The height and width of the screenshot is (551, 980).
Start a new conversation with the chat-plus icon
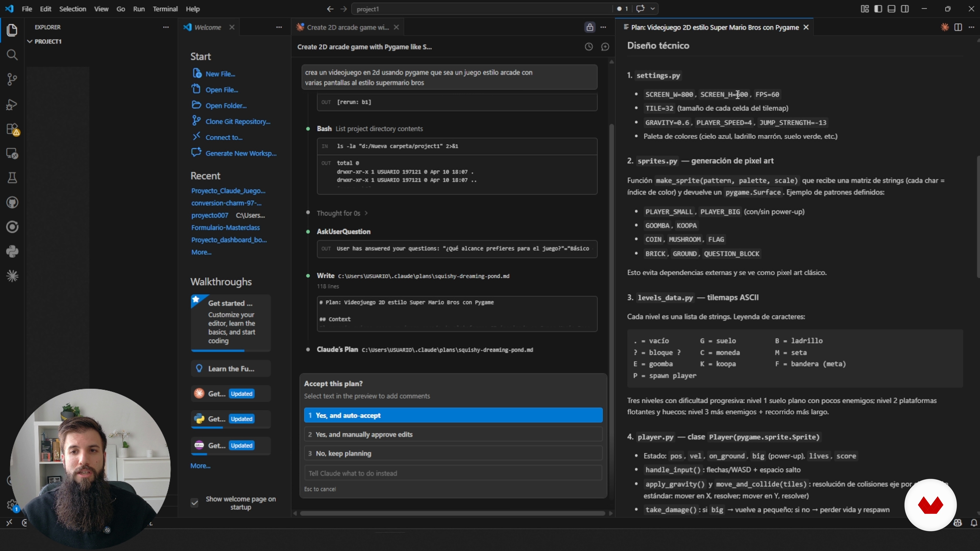(x=605, y=47)
